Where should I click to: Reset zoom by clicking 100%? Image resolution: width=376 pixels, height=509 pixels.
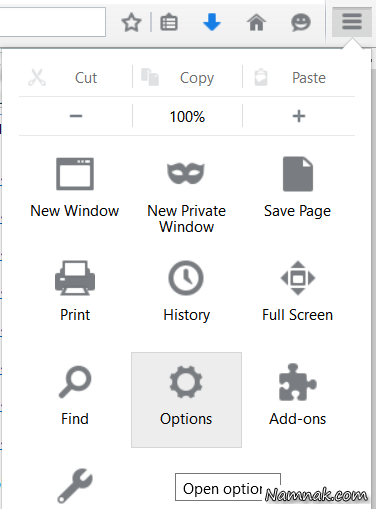coord(187,116)
